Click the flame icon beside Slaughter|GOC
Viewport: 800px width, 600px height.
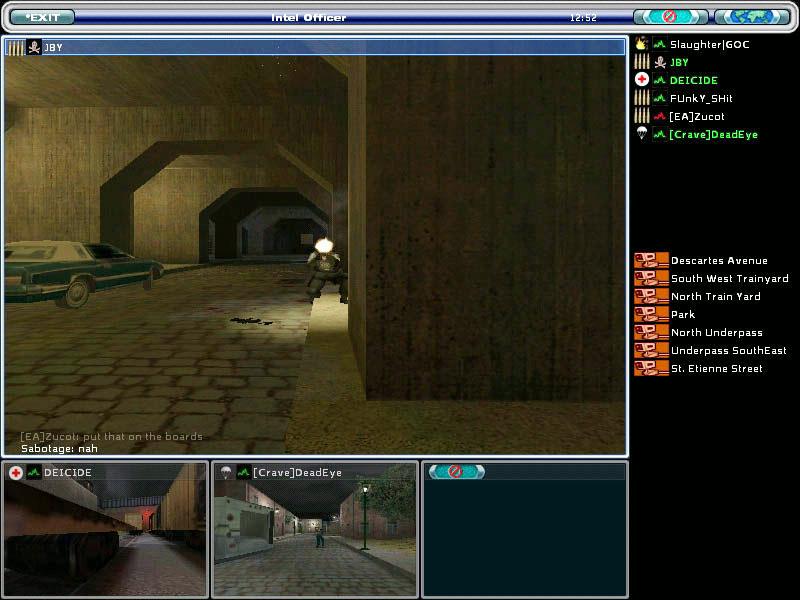(642, 44)
